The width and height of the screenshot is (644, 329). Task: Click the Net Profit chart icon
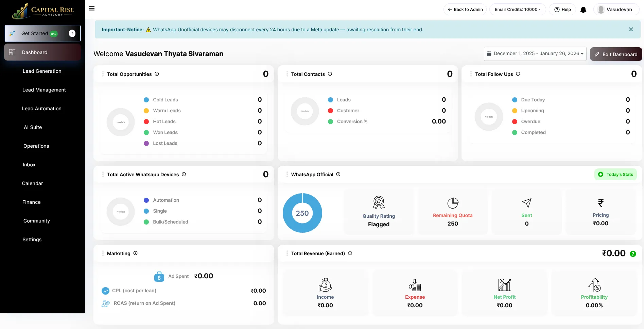504,285
